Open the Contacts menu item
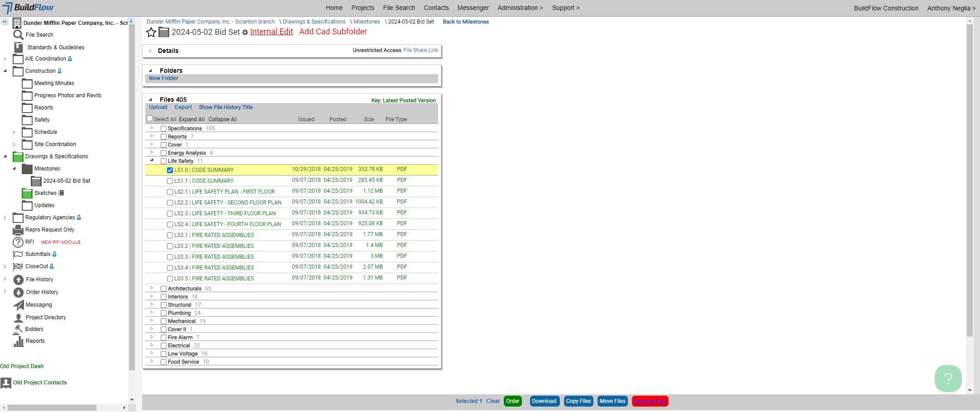 tap(436, 8)
